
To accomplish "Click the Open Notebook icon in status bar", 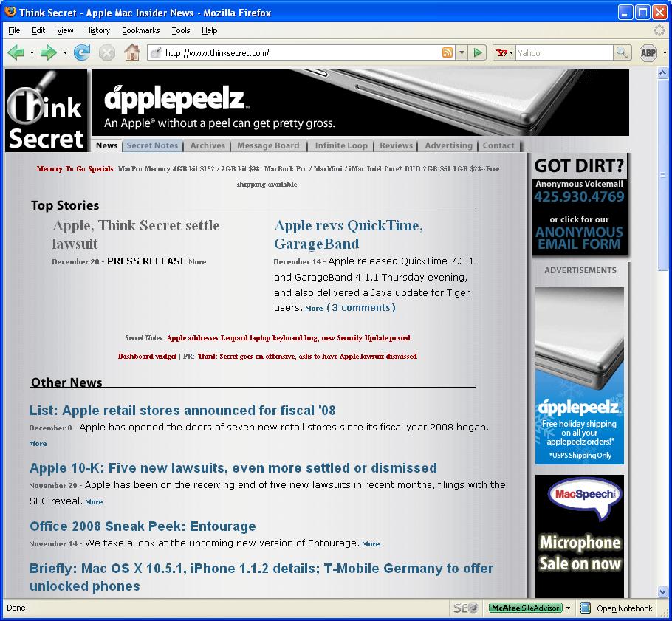I will tap(586, 608).
